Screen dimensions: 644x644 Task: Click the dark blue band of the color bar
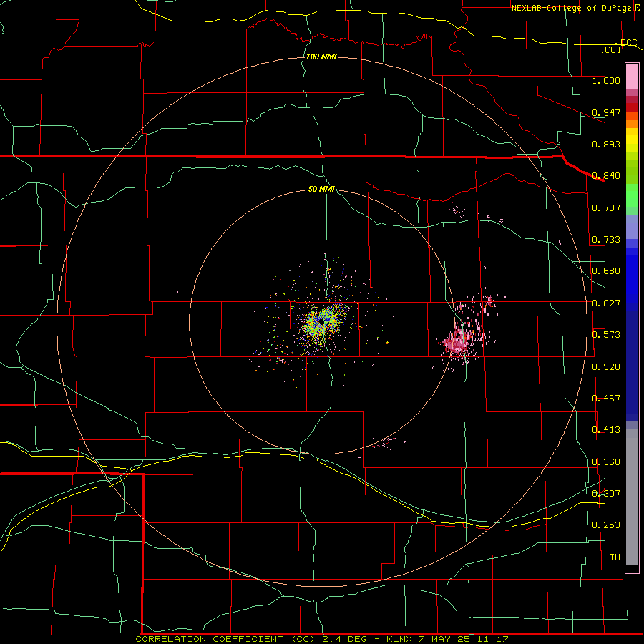tap(632, 366)
